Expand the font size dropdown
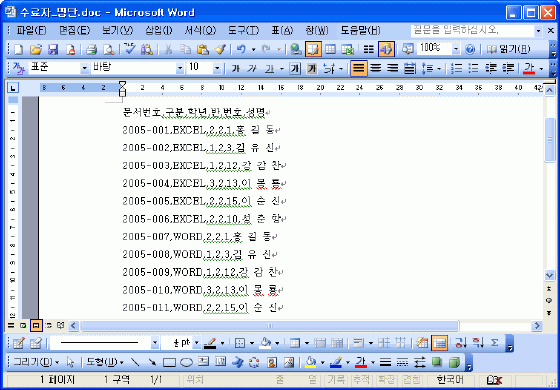 point(217,68)
